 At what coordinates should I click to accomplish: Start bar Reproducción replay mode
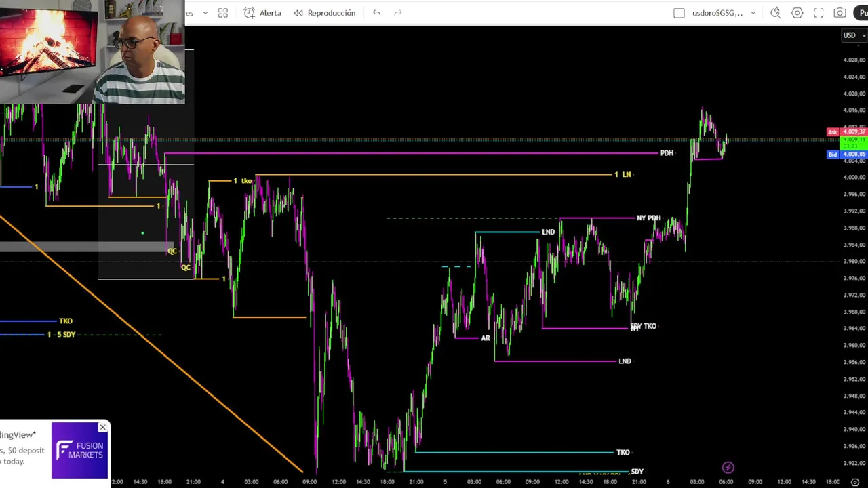tap(325, 13)
